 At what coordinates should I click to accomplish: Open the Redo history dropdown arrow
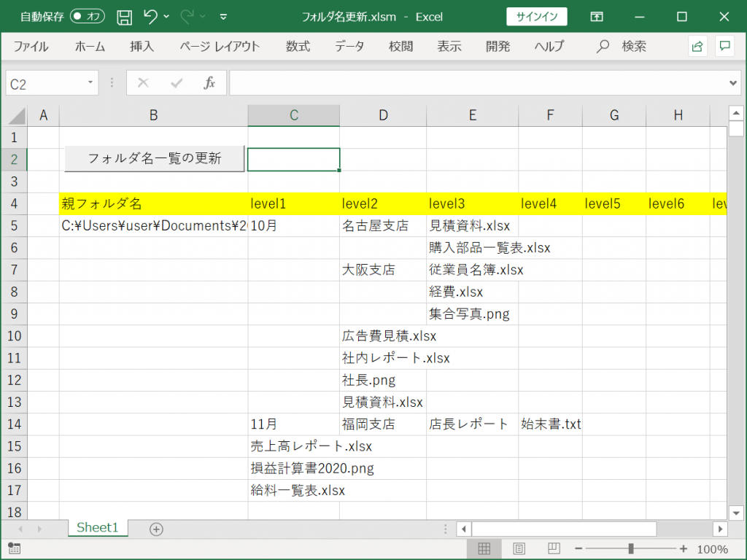tap(203, 17)
